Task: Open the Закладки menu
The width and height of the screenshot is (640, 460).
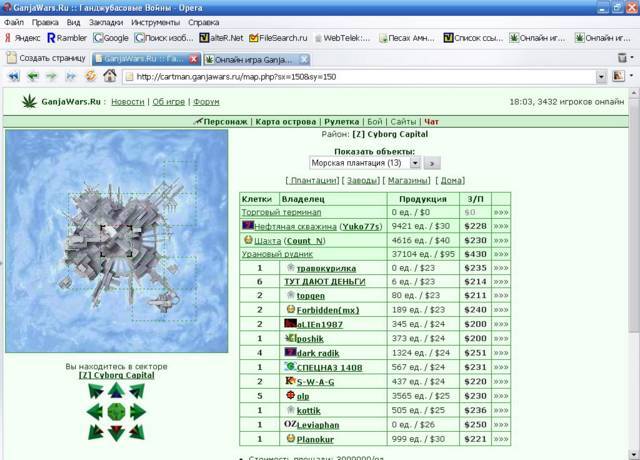Action: pyautogui.click(x=105, y=21)
